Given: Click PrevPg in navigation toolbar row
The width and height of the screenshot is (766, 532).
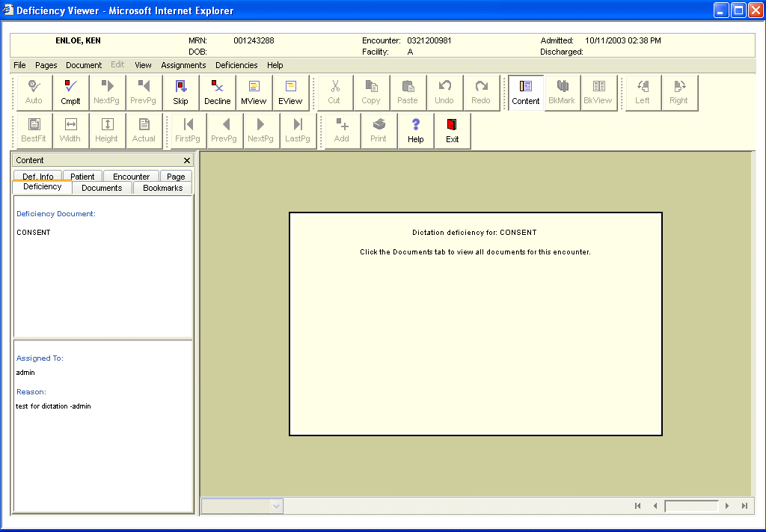Looking at the screenshot, I should coord(224,131).
